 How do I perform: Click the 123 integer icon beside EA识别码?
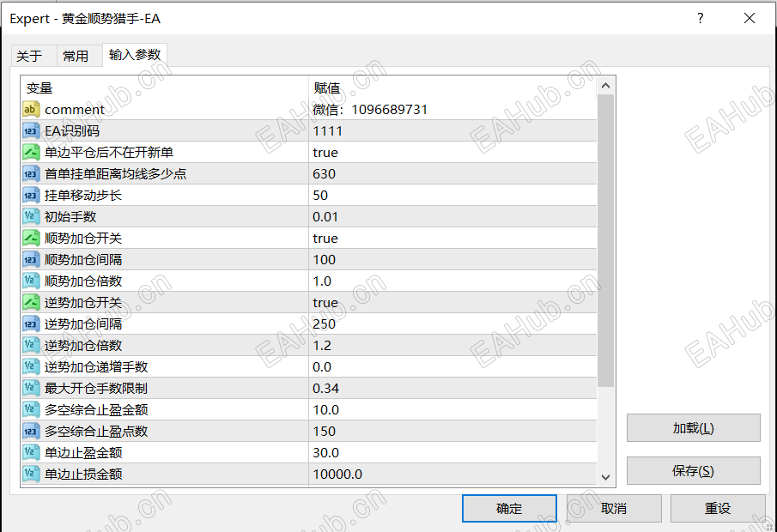point(32,131)
